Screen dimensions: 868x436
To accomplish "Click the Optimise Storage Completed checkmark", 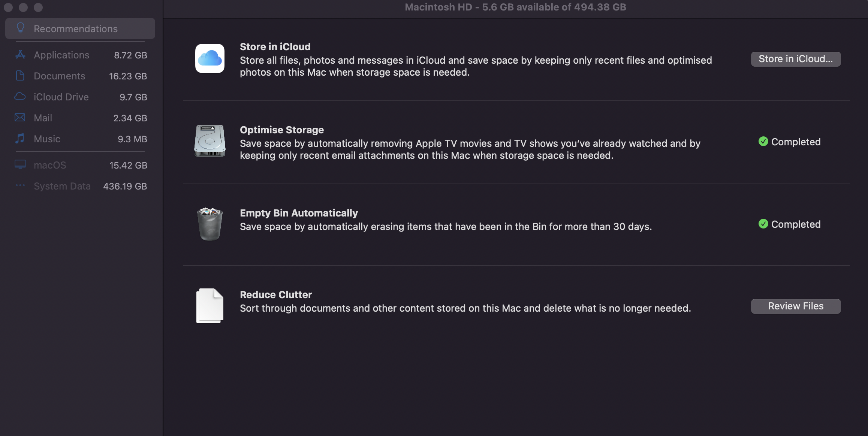I will pos(763,142).
